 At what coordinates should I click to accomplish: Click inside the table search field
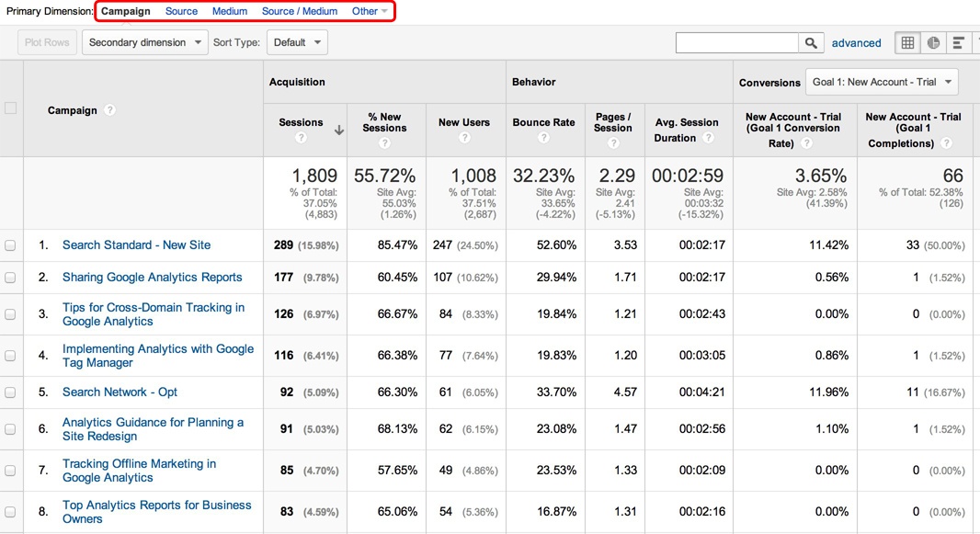(x=736, y=43)
